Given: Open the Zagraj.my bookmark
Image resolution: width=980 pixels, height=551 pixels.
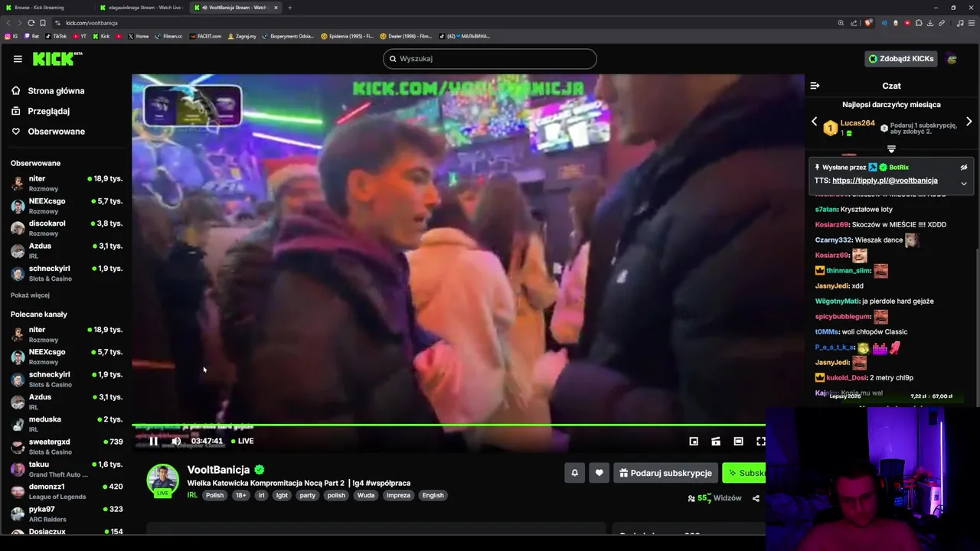Looking at the screenshot, I should point(242,36).
